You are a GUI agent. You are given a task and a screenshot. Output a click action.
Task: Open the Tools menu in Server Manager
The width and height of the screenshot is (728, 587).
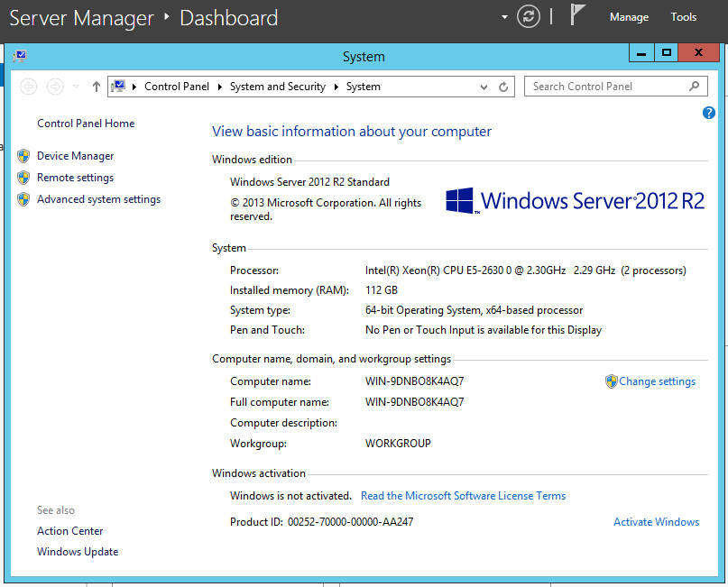point(684,17)
